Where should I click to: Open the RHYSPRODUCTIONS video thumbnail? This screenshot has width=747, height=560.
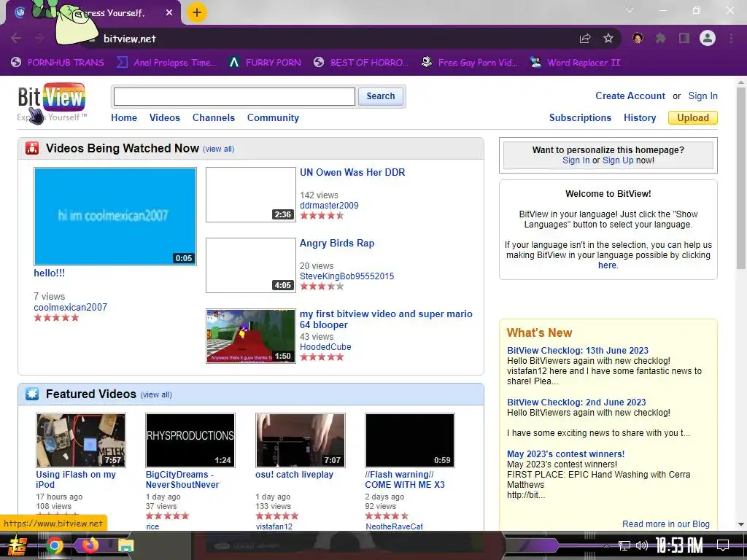190,440
